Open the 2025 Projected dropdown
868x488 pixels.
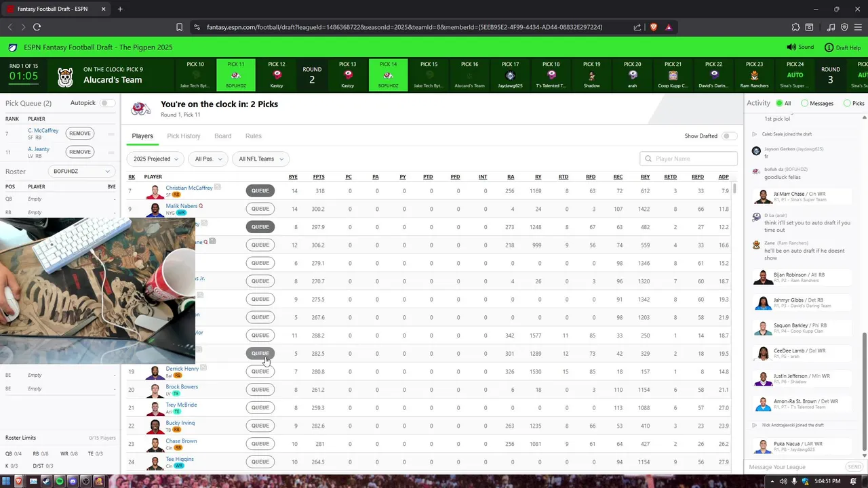[155, 159]
